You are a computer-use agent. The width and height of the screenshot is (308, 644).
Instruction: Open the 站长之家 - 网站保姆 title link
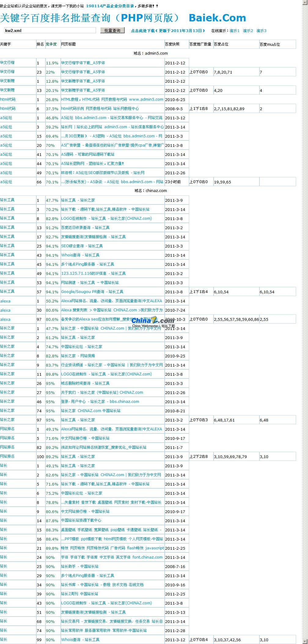pos(78,356)
